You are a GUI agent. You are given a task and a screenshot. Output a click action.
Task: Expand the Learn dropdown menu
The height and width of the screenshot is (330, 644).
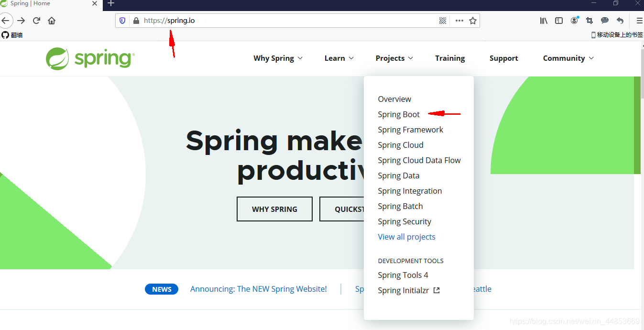coord(339,58)
